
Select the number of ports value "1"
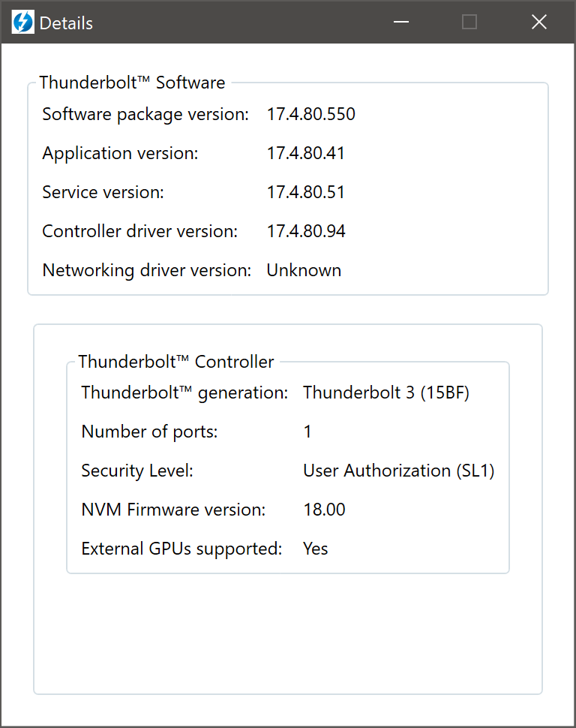307,432
